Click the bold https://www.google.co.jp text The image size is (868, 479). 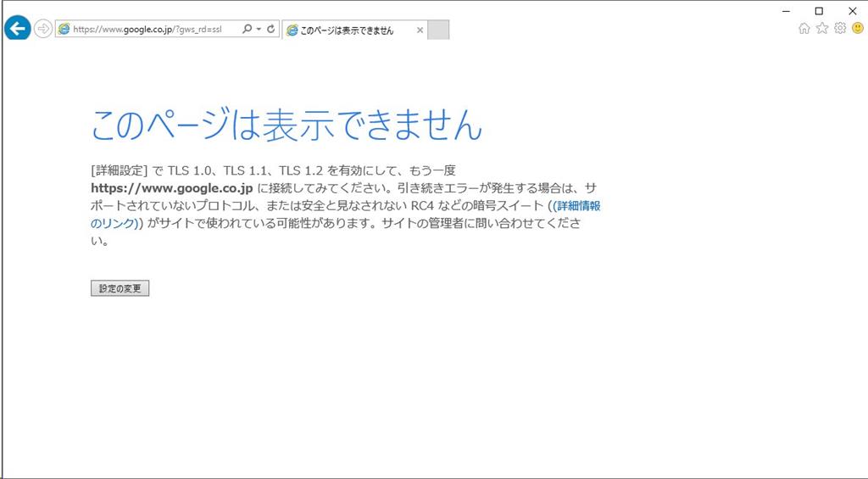[171, 187]
